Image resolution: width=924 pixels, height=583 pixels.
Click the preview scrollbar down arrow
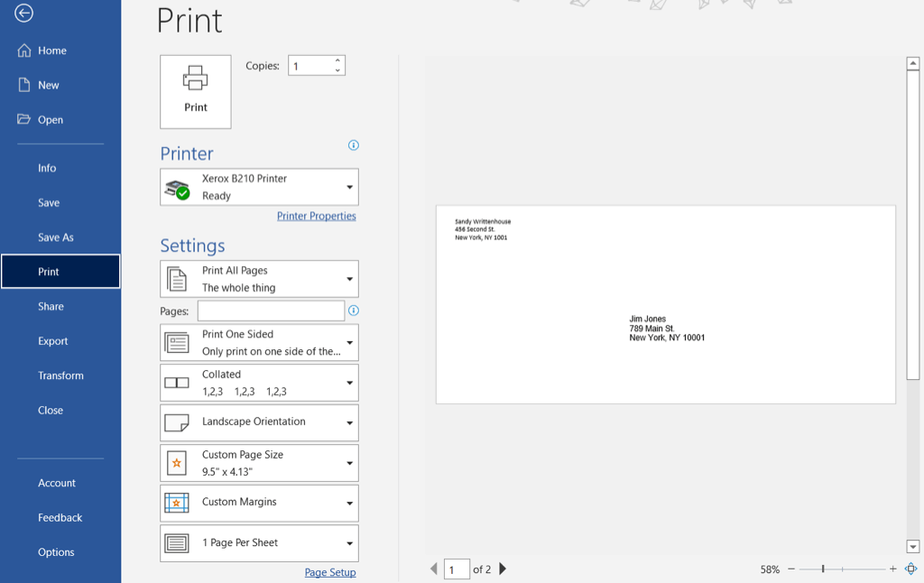tap(913, 547)
